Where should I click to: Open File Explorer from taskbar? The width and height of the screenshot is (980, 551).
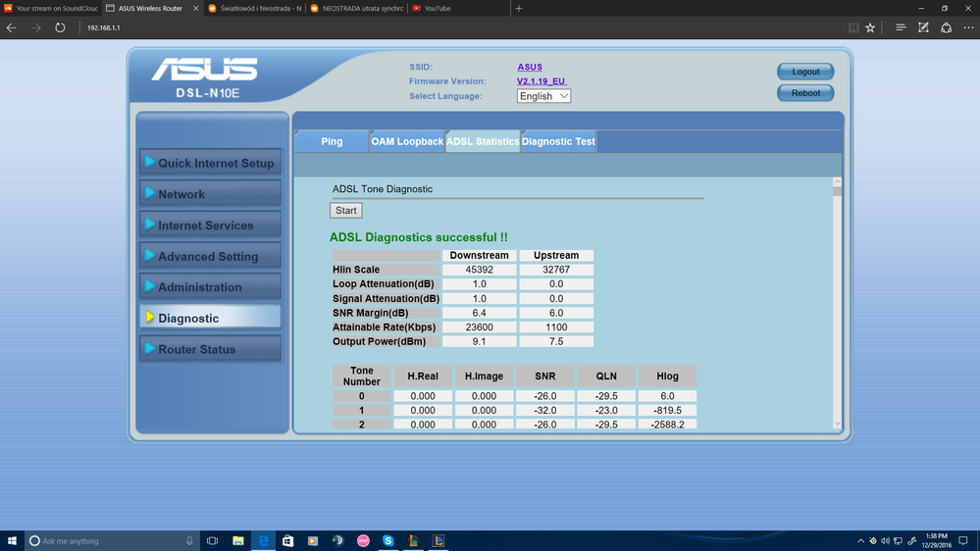point(238,540)
